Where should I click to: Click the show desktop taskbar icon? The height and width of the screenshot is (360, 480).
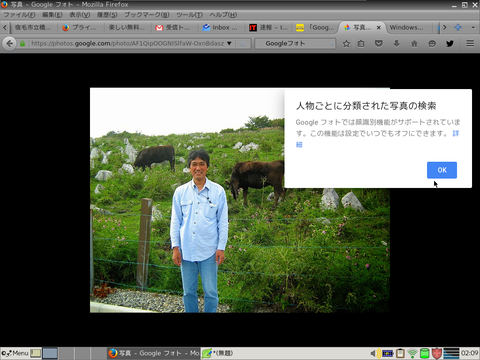(36, 353)
